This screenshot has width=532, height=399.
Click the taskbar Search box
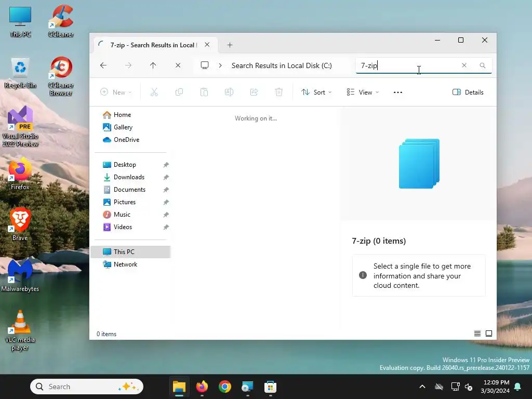(x=87, y=387)
